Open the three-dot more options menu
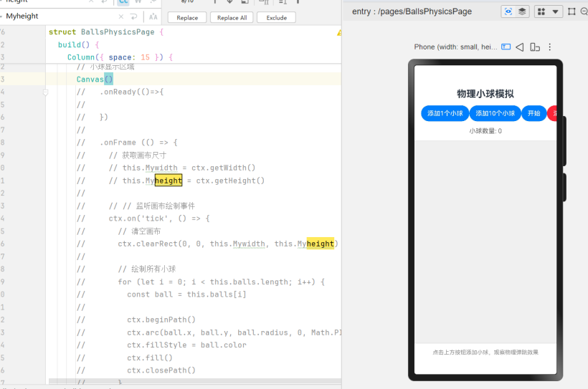Screen dimensions: 588x389 coord(550,47)
